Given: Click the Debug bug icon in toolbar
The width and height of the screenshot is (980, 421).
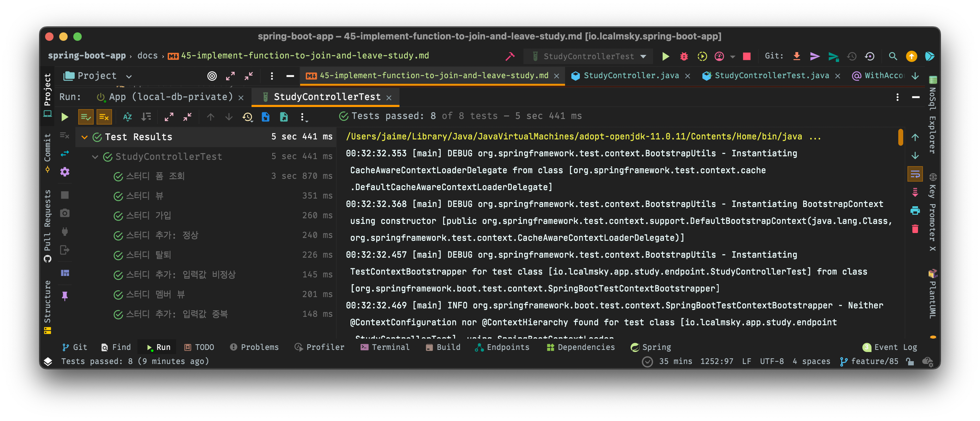Looking at the screenshot, I should click(684, 56).
